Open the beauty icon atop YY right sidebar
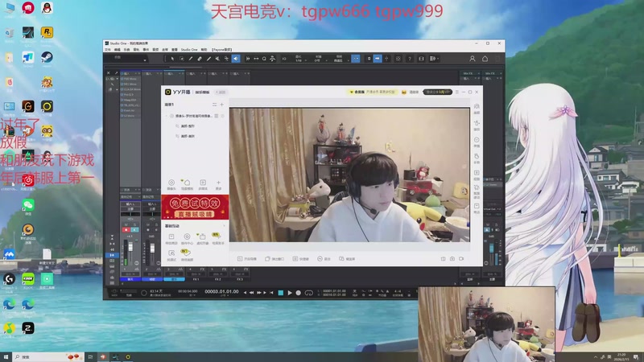The height and width of the screenshot is (362, 644). [x=477, y=109]
